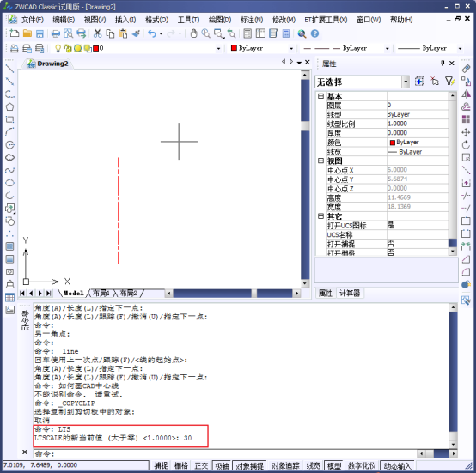
Task: Select the Revision cloud tool
Action: 9,157
